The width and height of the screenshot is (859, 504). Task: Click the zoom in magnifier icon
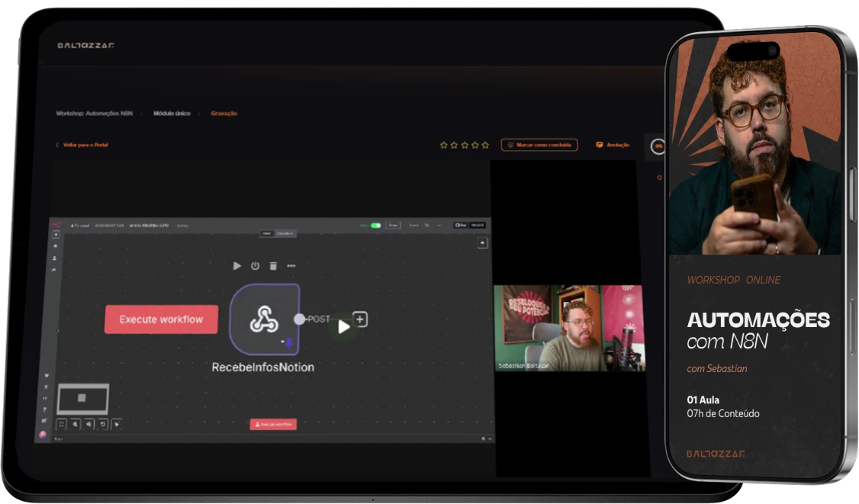76,424
